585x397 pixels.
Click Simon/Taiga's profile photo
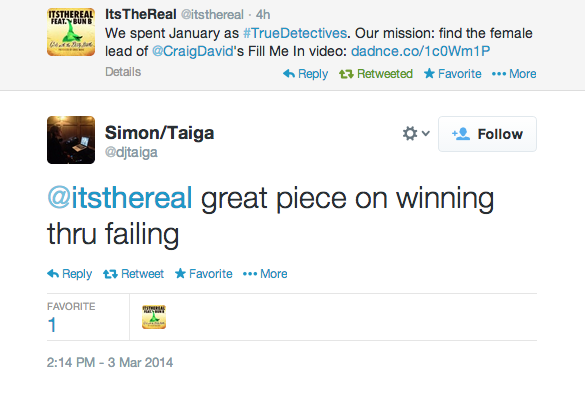pos(71,140)
